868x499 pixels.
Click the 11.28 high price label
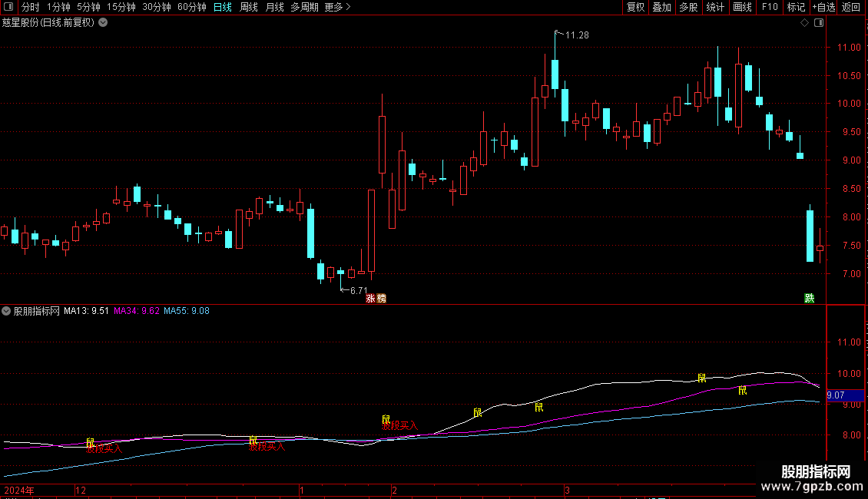tap(577, 35)
